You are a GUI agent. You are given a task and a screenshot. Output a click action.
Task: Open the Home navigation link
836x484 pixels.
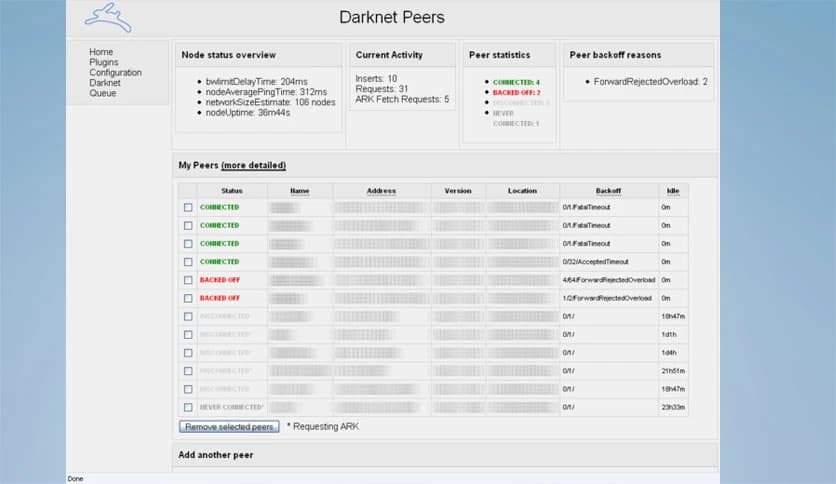tap(101, 52)
